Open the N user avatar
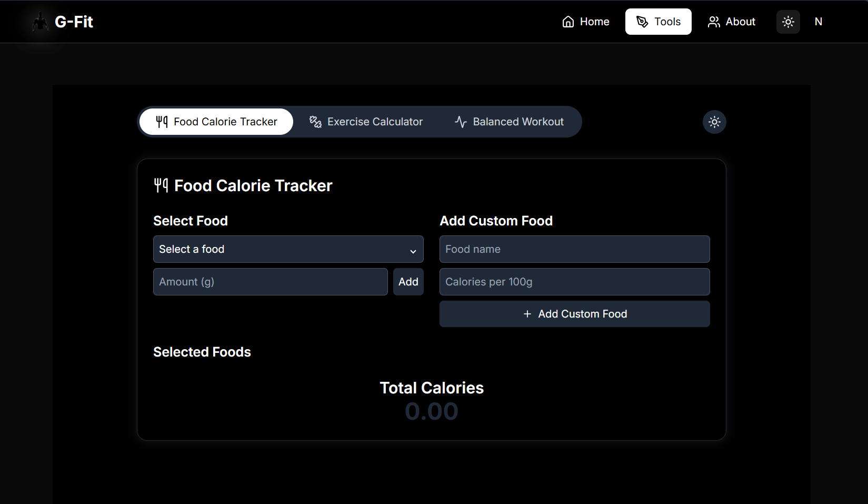Viewport: 868px width, 504px height. pos(819,22)
